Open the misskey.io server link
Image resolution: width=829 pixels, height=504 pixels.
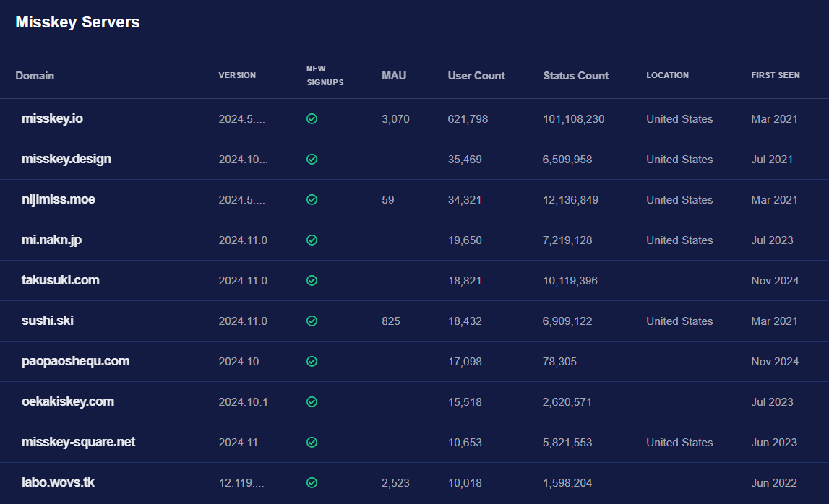[x=52, y=118]
